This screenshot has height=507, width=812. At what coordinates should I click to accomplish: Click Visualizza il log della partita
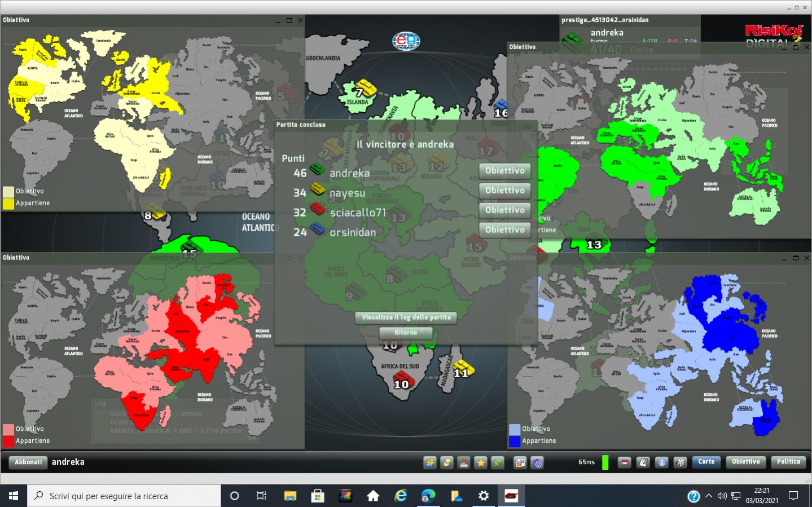tap(406, 318)
